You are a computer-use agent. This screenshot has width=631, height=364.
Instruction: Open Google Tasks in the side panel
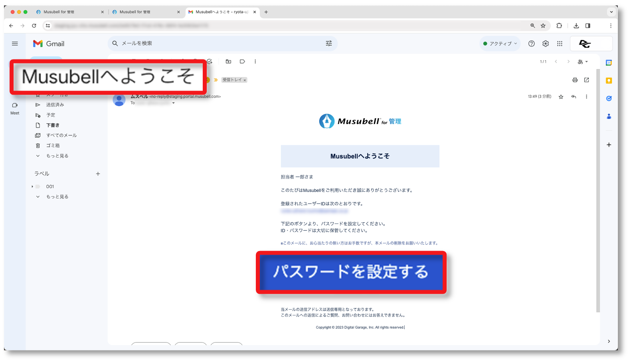[x=609, y=98]
